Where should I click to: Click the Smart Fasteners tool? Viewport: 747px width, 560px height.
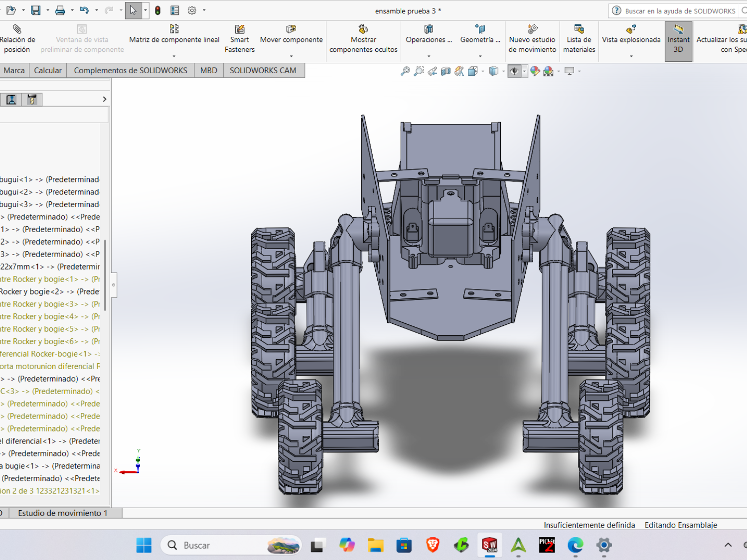coord(240,39)
